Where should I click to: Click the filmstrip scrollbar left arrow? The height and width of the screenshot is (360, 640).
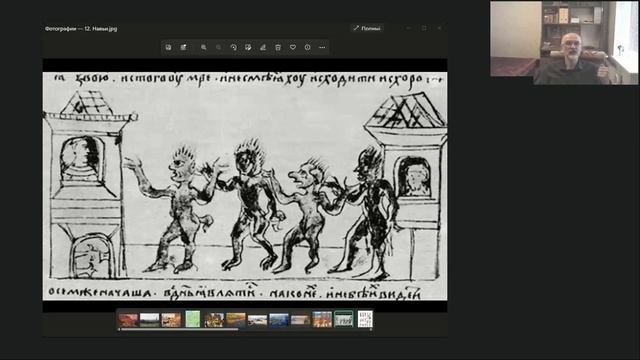coord(119,329)
